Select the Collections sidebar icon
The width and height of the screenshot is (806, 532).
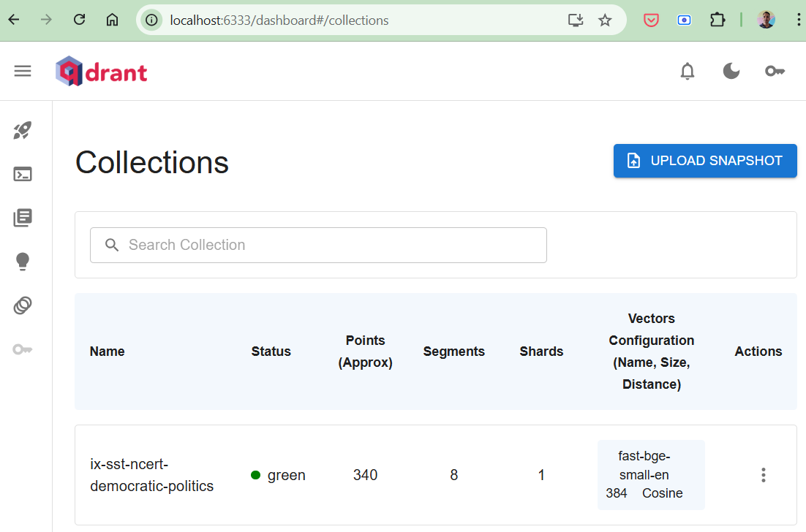coord(23,218)
